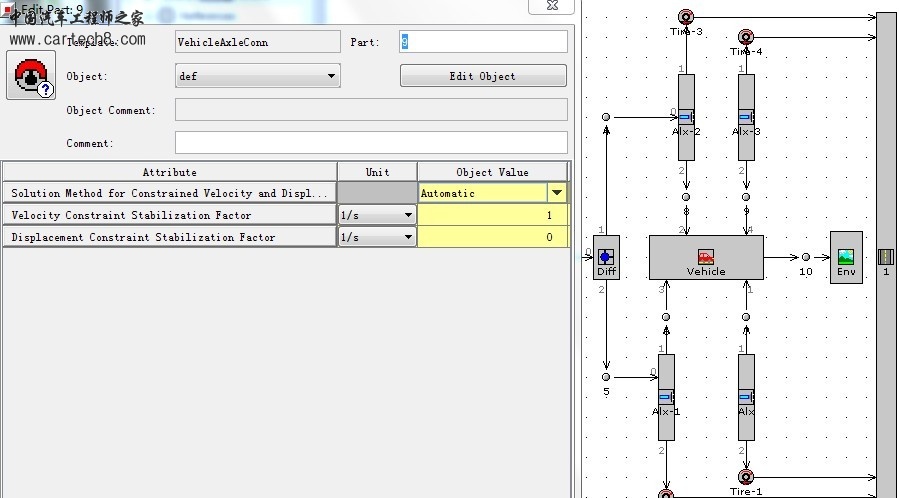Click connection node 8 under Alx-2
Screen dimensions: 899x498
tap(686, 197)
